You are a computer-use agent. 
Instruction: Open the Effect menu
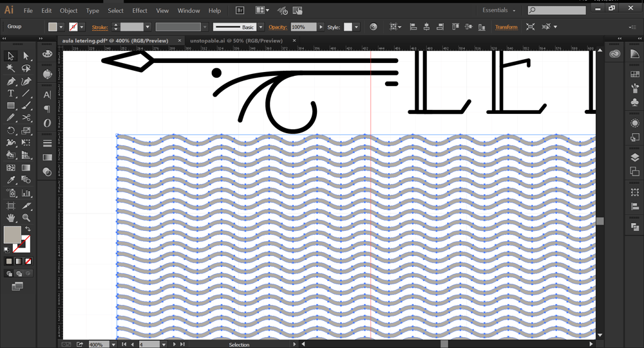click(x=140, y=11)
